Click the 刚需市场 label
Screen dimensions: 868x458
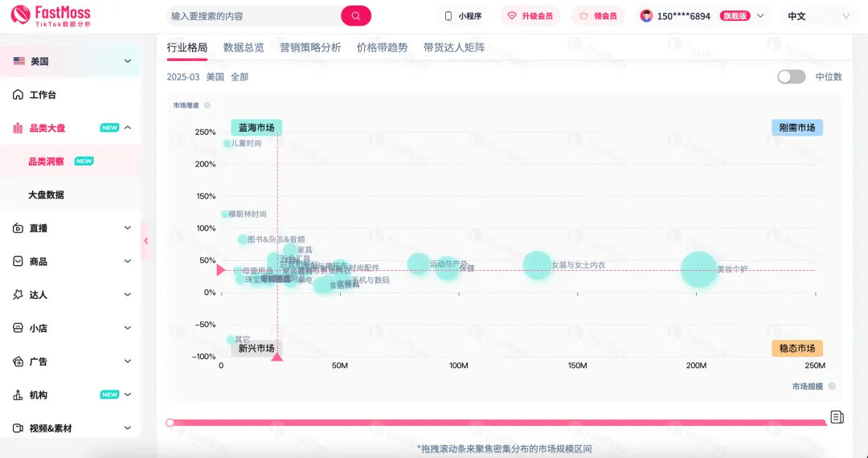(797, 128)
